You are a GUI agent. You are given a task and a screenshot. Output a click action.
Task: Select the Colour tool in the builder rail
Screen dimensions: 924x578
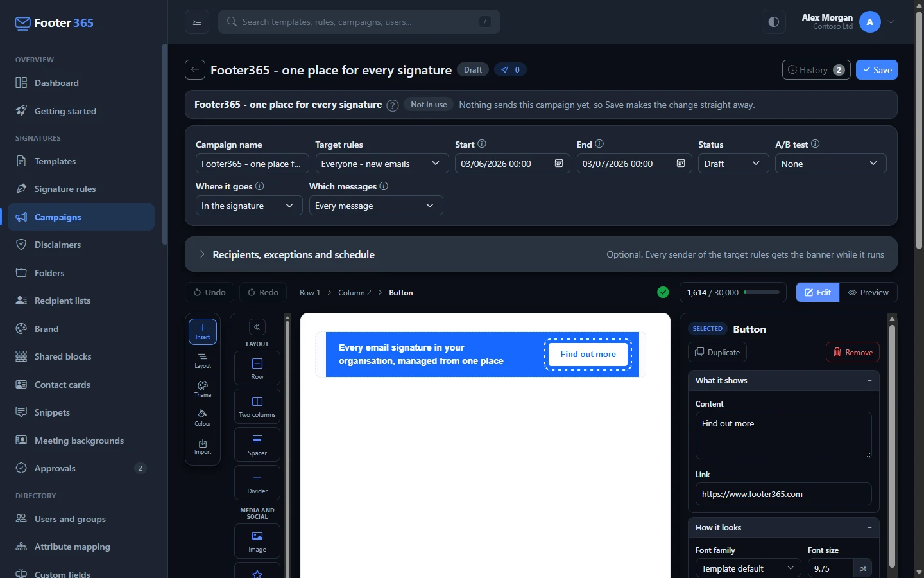coord(203,418)
